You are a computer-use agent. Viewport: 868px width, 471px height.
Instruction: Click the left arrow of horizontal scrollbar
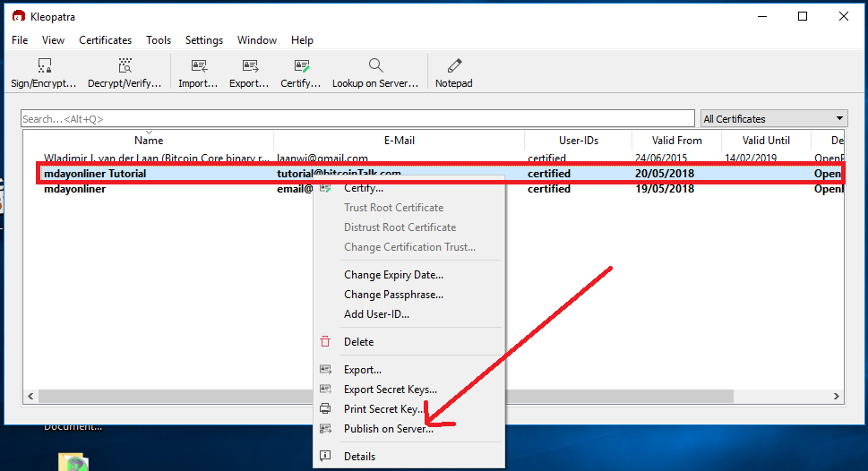click(x=30, y=397)
